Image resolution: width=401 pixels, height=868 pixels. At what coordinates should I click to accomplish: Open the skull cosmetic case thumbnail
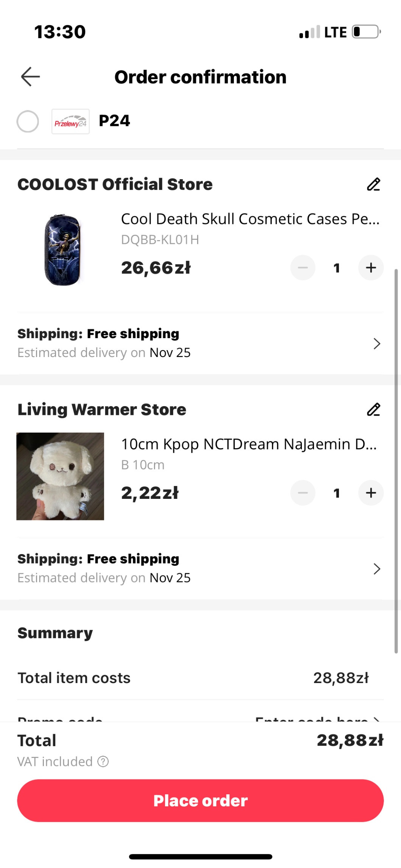pos(62,250)
